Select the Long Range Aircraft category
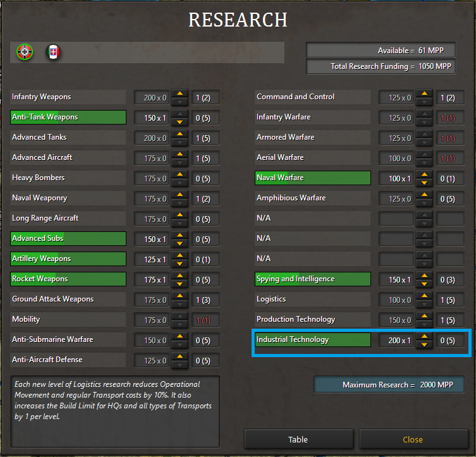The image size is (476, 457). [x=68, y=219]
